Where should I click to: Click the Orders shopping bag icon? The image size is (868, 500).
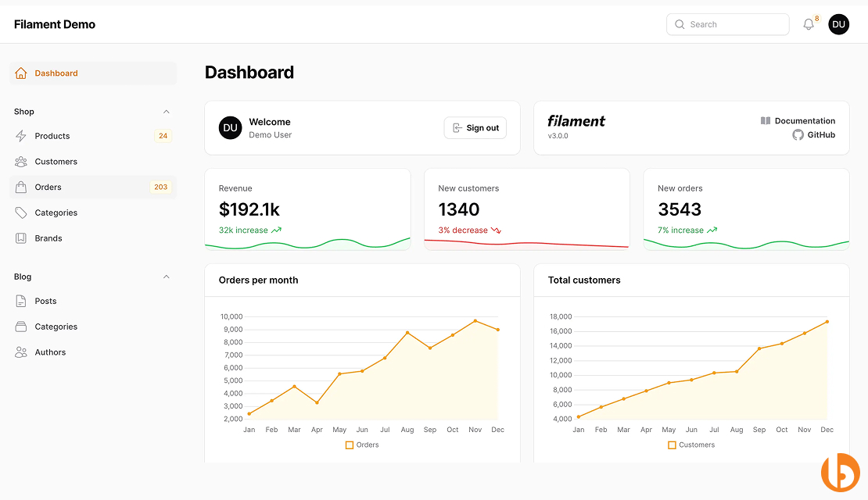coord(21,187)
